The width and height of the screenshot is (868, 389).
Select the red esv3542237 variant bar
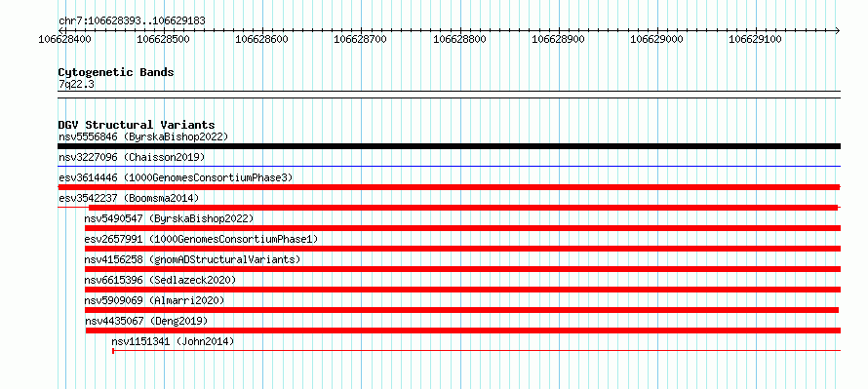(x=449, y=208)
